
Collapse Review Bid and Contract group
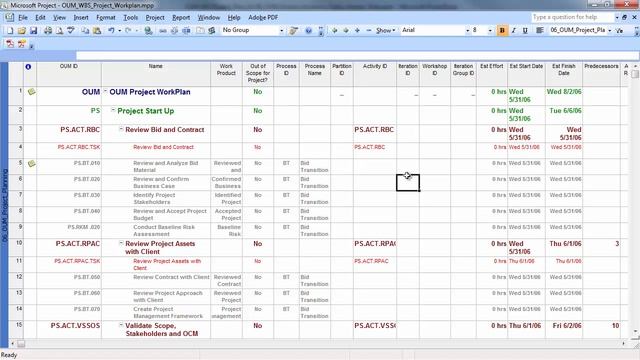tap(121, 129)
